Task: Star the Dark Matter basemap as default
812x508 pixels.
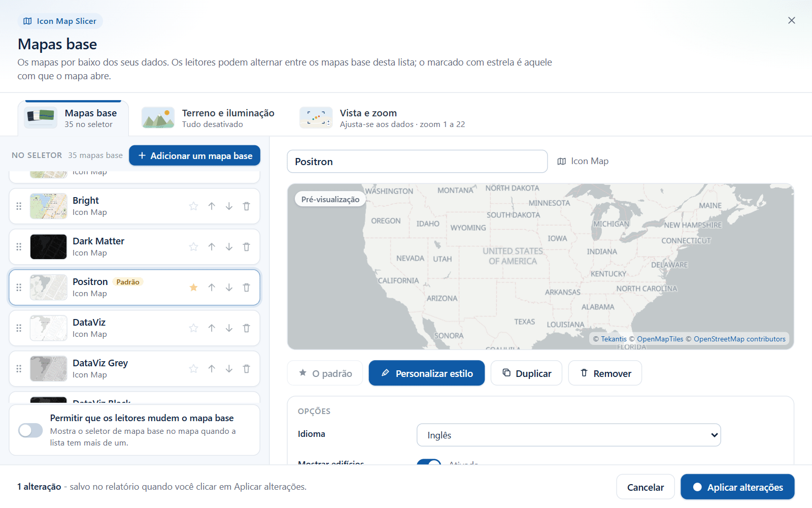Action: click(193, 247)
